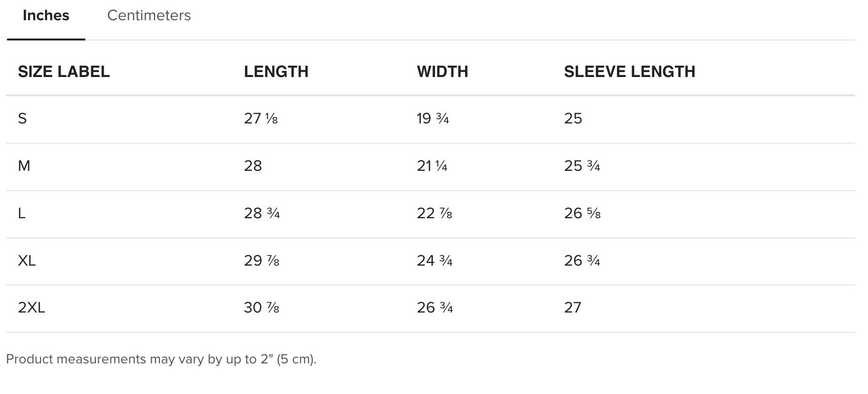Select the S size label cell
The image size is (868, 394).
point(22,118)
